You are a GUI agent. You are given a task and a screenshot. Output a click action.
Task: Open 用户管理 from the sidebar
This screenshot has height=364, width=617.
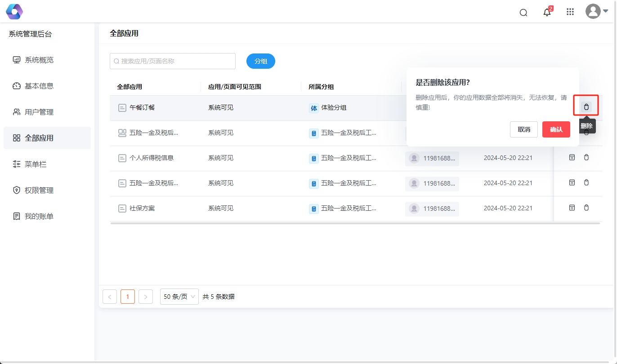click(39, 112)
